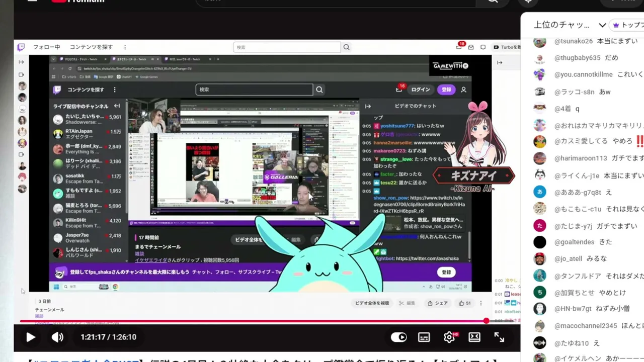
Task: Click the ログイン button in inner Twitch
Action: (421, 89)
